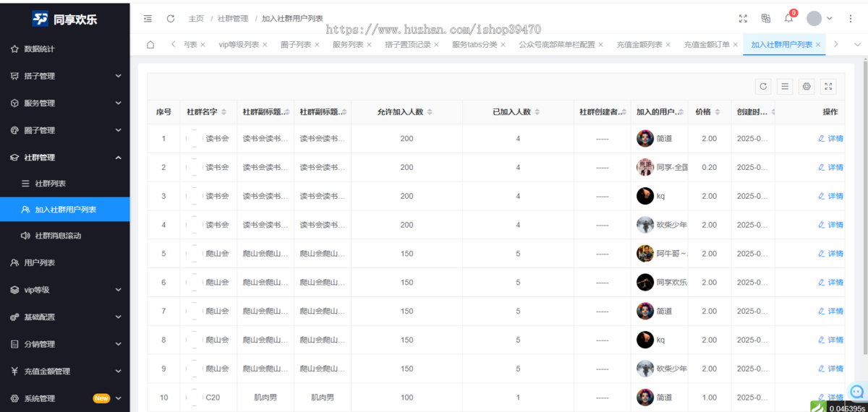Open the blue chat support bubble

point(858,392)
